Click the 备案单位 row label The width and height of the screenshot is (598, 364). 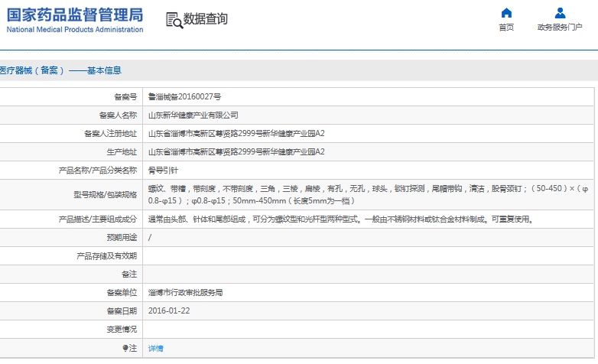pyautogui.click(x=122, y=293)
